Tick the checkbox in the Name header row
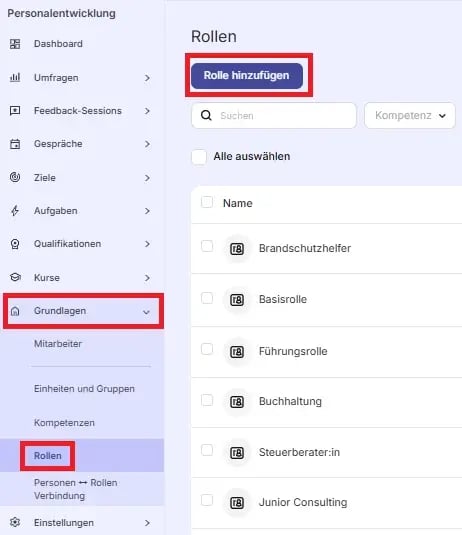The image size is (462, 535). click(x=207, y=202)
